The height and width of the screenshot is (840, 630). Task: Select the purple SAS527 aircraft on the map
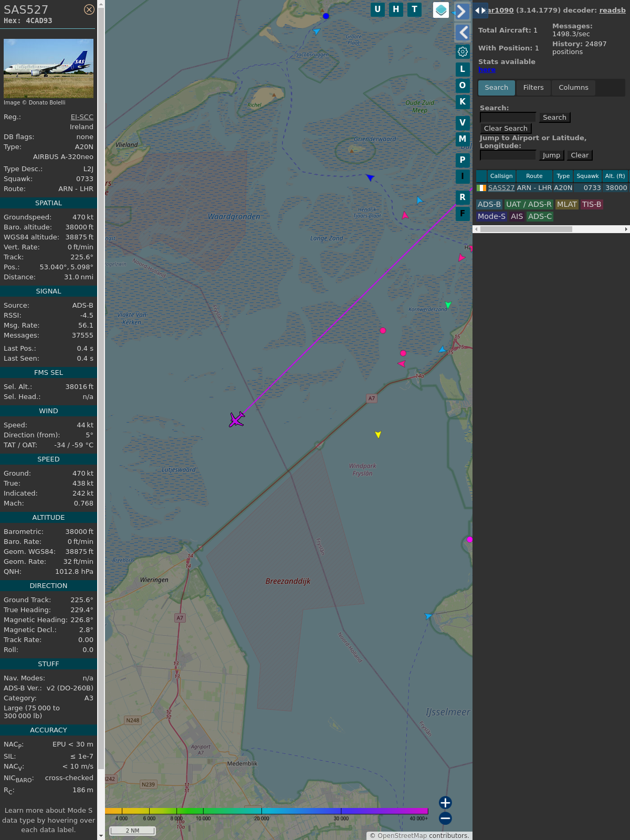coord(237,419)
